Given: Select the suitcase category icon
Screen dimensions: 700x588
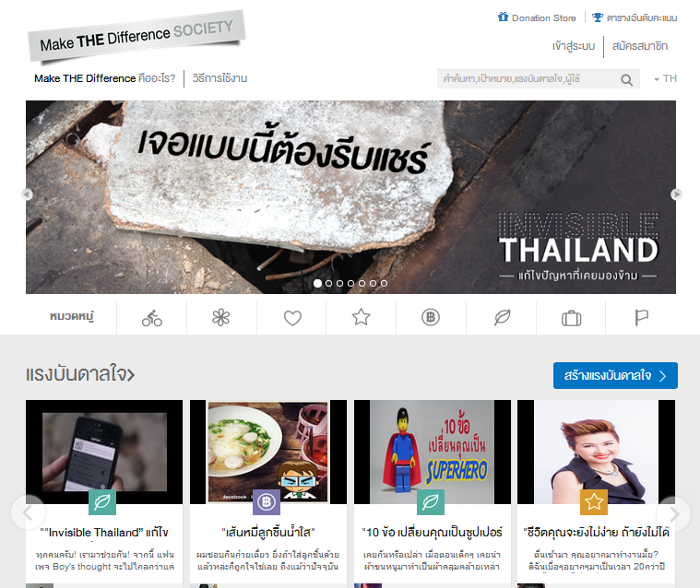Looking at the screenshot, I should (x=572, y=319).
